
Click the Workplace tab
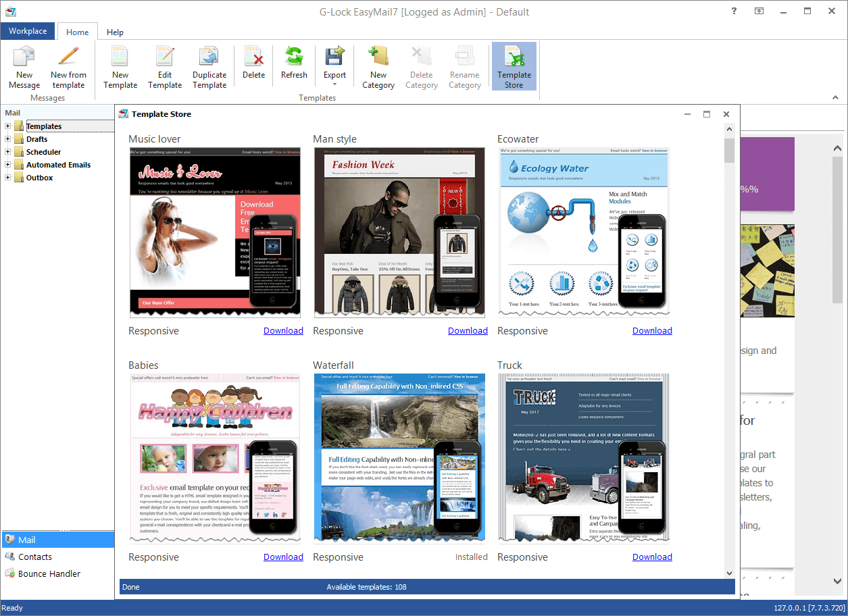tap(28, 31)
